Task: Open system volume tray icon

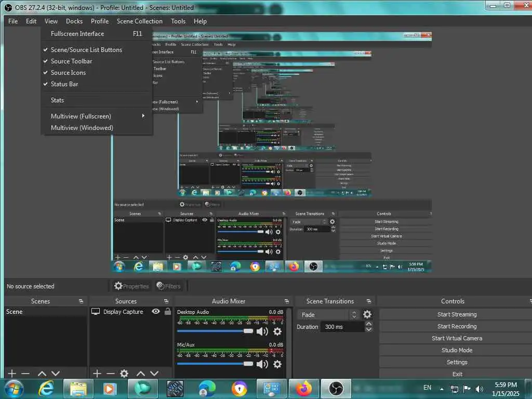Action: click(480, 389)
